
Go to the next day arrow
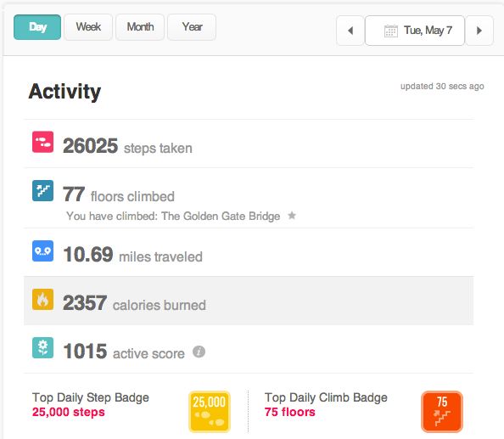(479, 31)
